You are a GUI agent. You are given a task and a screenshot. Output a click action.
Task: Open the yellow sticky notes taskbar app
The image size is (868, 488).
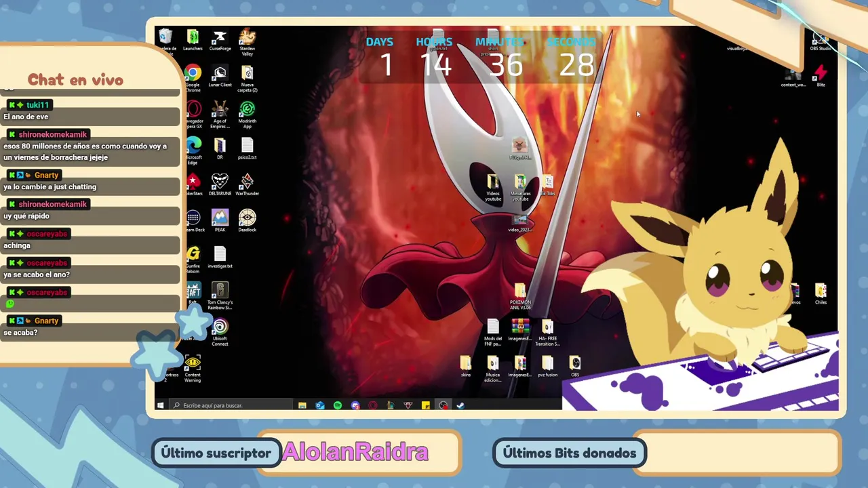(x=426, y=405)
